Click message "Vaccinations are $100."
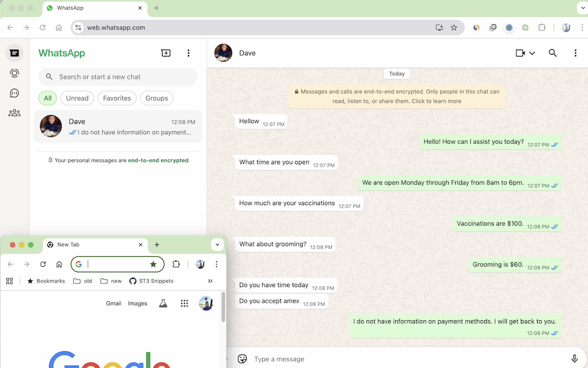This screenshot has height=368, width=588. pyautogui.click(x=507, y=224)
